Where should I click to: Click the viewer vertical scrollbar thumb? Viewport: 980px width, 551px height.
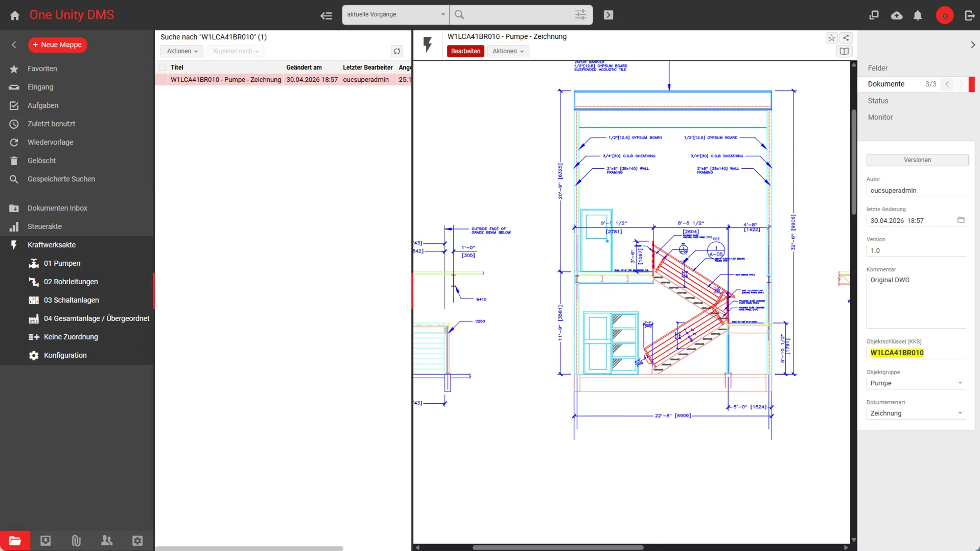(853, 162)
